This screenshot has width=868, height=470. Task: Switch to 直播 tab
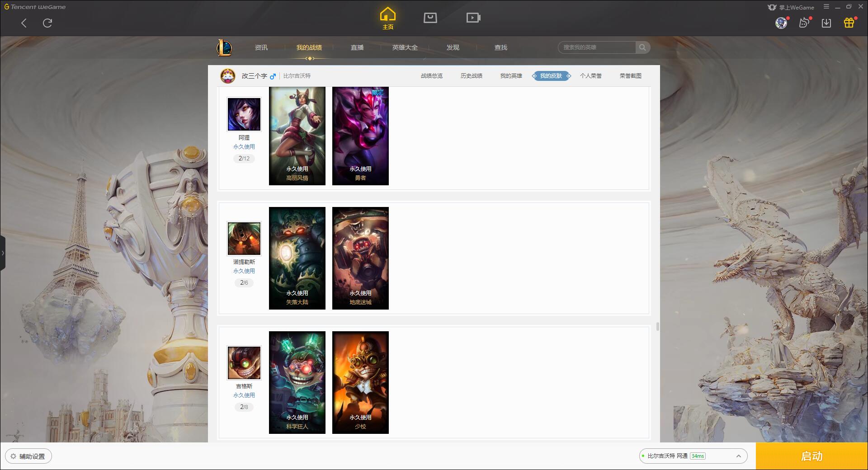(x=357, y=47)
